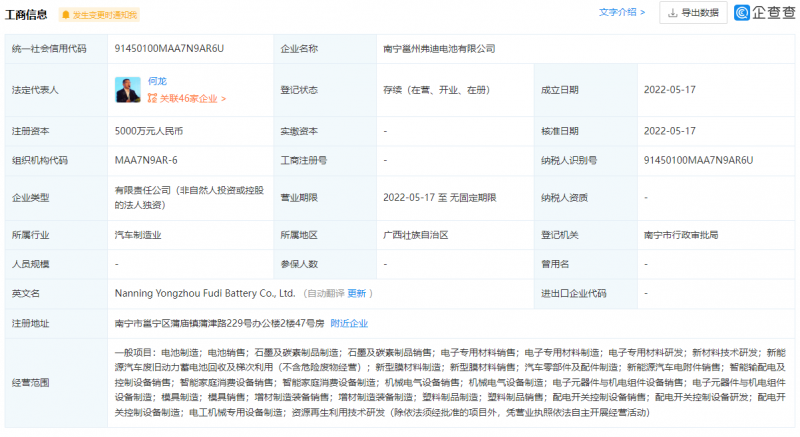The height and width of the screenshot is (437, 800).
Task: Click the help icon beside 文字介绍
Action: (643, 13)
